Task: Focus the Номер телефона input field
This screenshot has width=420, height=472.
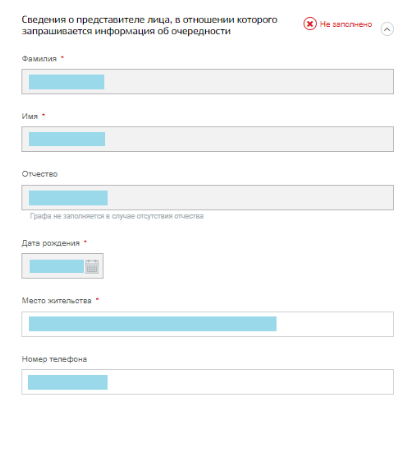Action: click(x=207, y=382)
